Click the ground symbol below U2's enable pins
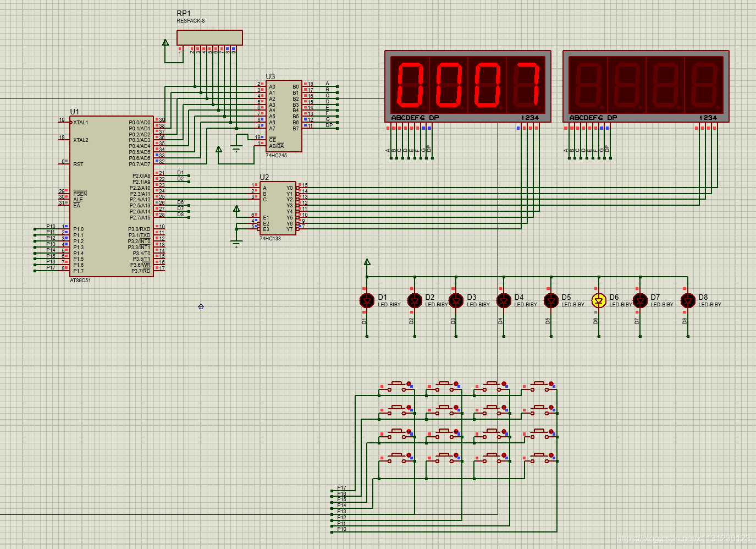This screenshot has width=756, height=549. (236, 244)
